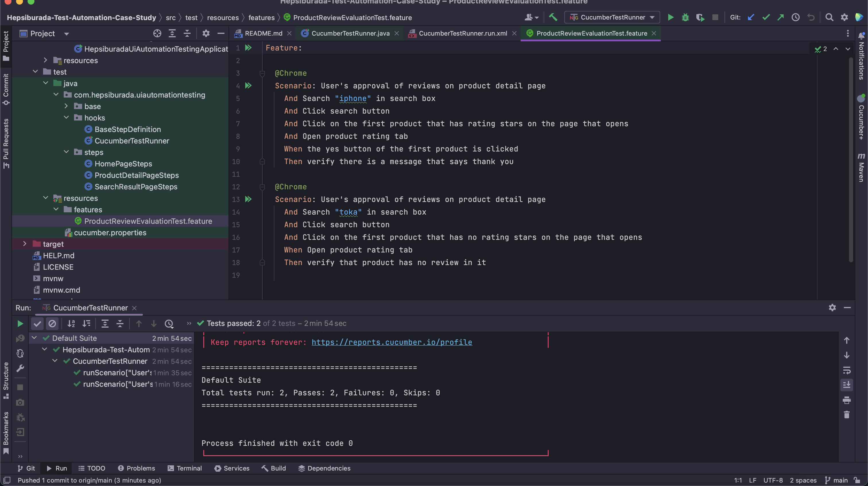Switch to the README.md editor tab
The image size is (868, 486).
(x=263, y=33)
